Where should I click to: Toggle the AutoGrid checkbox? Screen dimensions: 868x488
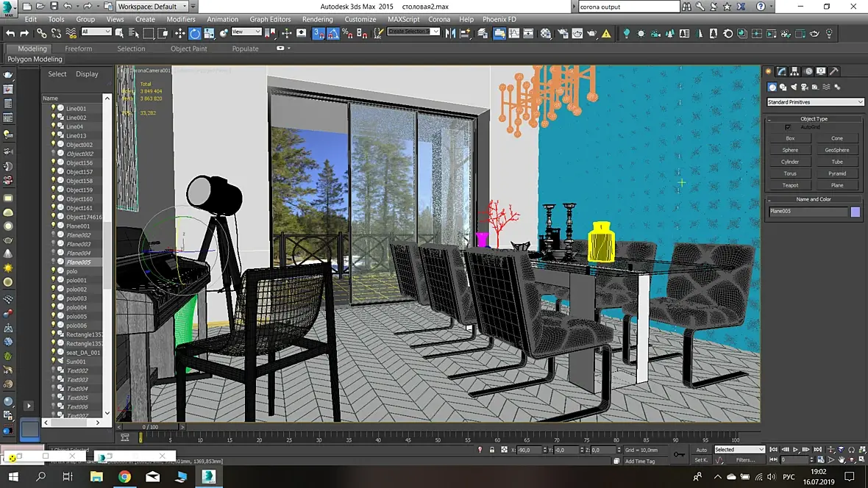tap(788, 127)
